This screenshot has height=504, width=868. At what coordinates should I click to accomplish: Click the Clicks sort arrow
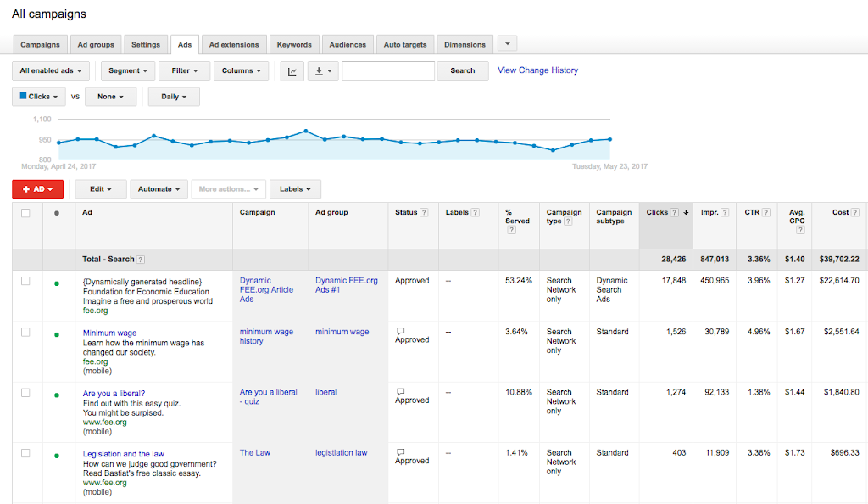[x=686, y=212]
